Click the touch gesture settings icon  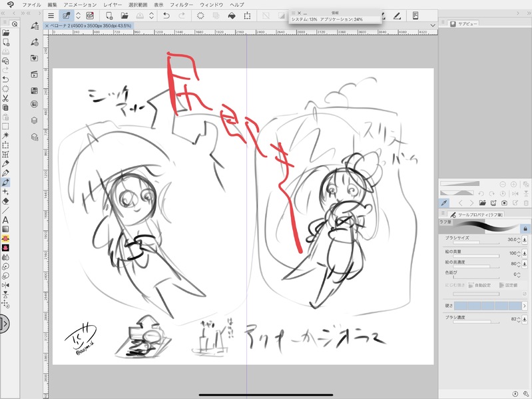pyautogui.click(x=67, y=15)
